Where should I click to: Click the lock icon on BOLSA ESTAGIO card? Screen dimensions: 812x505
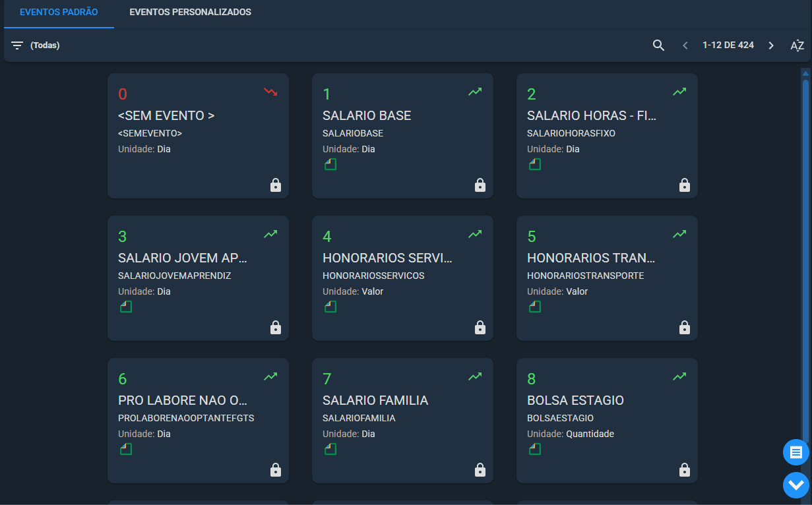[x=685, y=470]
